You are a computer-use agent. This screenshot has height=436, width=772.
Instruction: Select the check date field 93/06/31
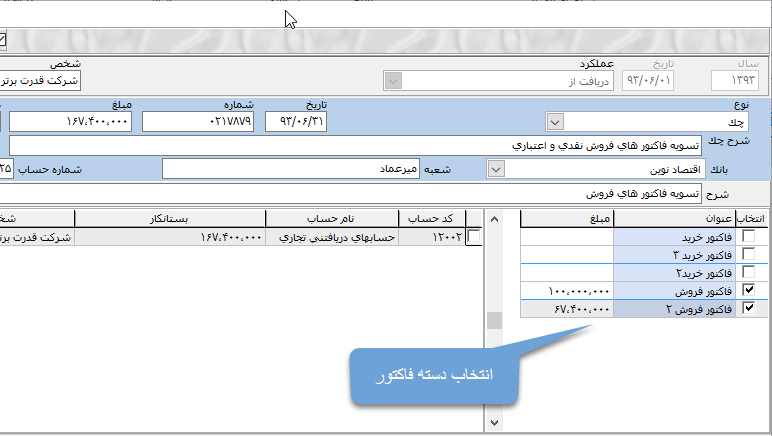[297, 122]
